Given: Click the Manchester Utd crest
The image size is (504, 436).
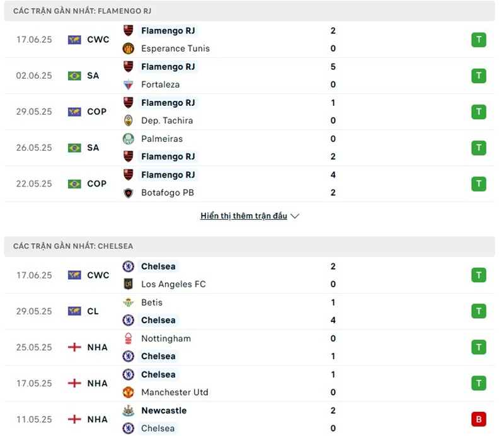Looking at the screenshot, I should click(x=129, y=393).
